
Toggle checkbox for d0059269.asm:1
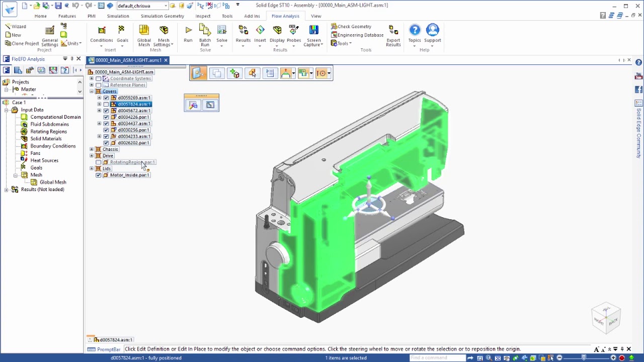coord(106,98)
